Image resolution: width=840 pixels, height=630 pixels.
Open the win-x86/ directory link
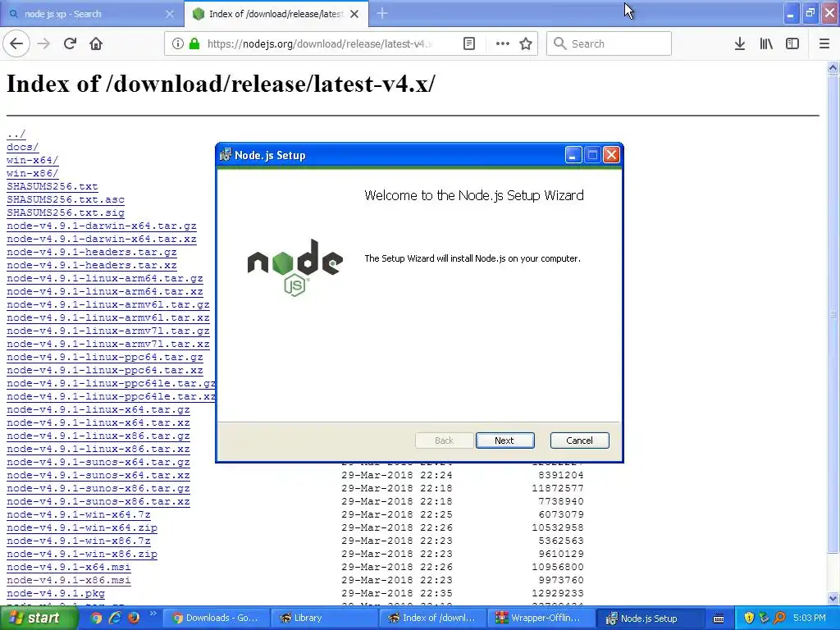pos(32,173)
